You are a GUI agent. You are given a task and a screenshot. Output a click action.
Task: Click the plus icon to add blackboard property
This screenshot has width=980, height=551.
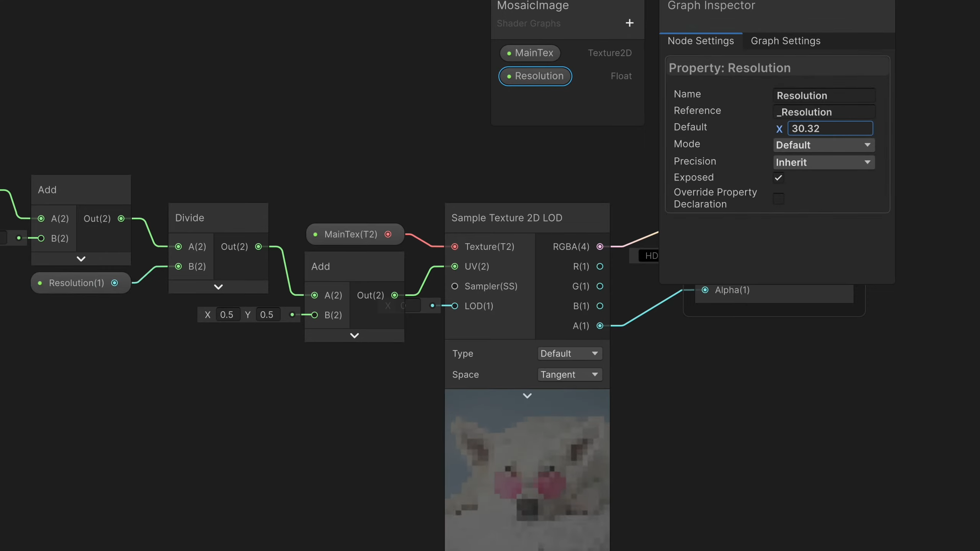click(629, 23)
